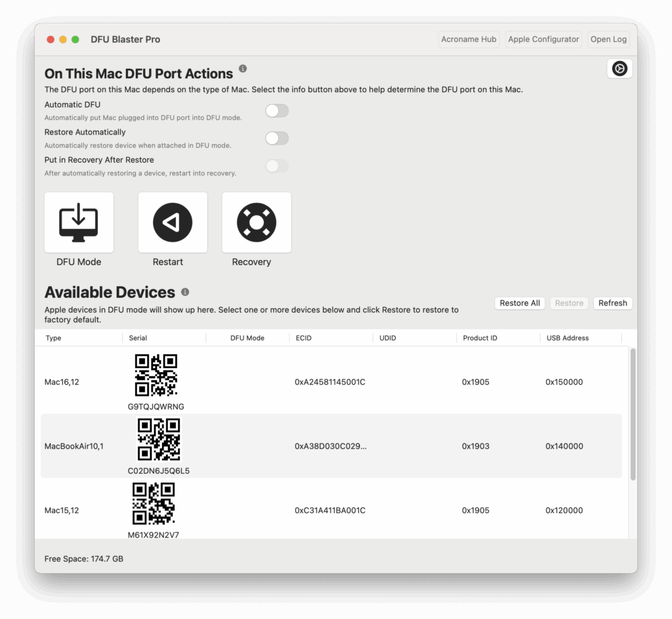Click the Restart icon button
672x619 pixels.
click(173, 223)
